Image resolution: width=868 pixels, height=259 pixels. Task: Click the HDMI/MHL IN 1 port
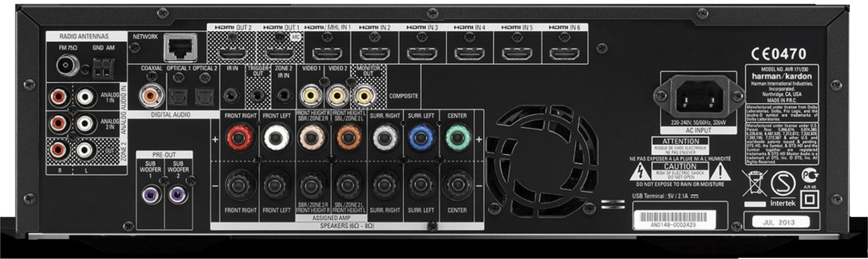(327, 54)
